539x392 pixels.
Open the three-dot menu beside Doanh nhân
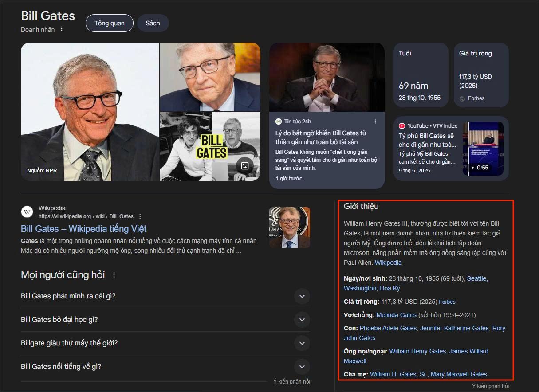[x=62, y=29]
